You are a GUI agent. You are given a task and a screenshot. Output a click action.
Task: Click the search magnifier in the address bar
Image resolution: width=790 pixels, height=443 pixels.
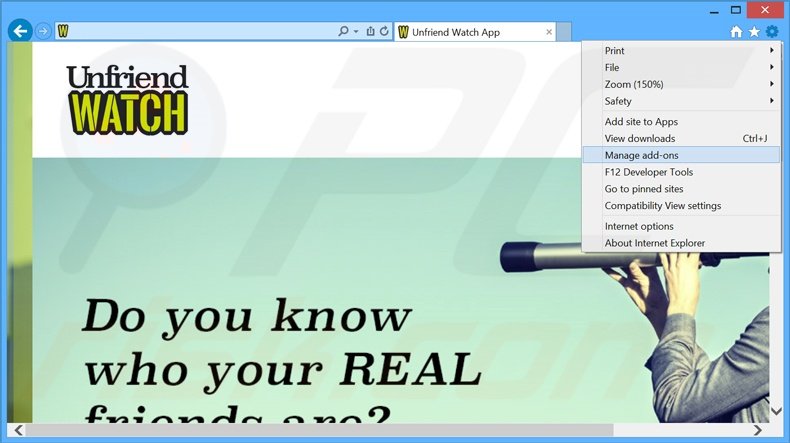click(343, 31)
